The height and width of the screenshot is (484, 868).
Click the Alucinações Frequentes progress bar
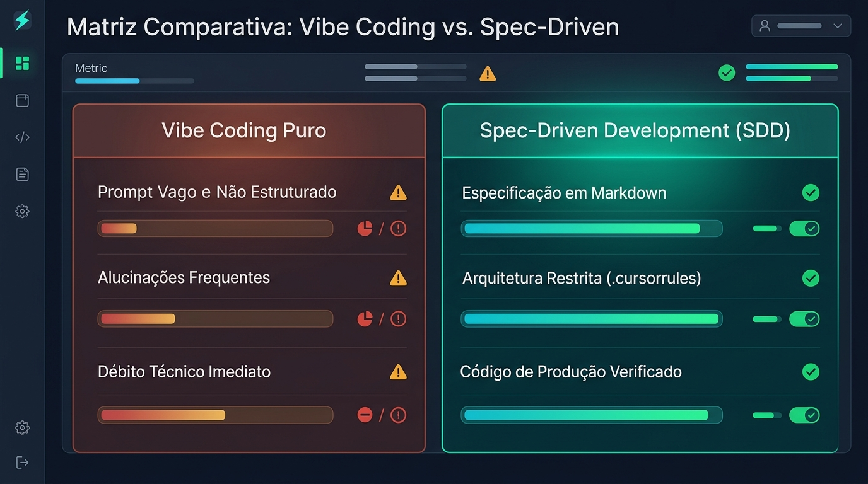215,319
